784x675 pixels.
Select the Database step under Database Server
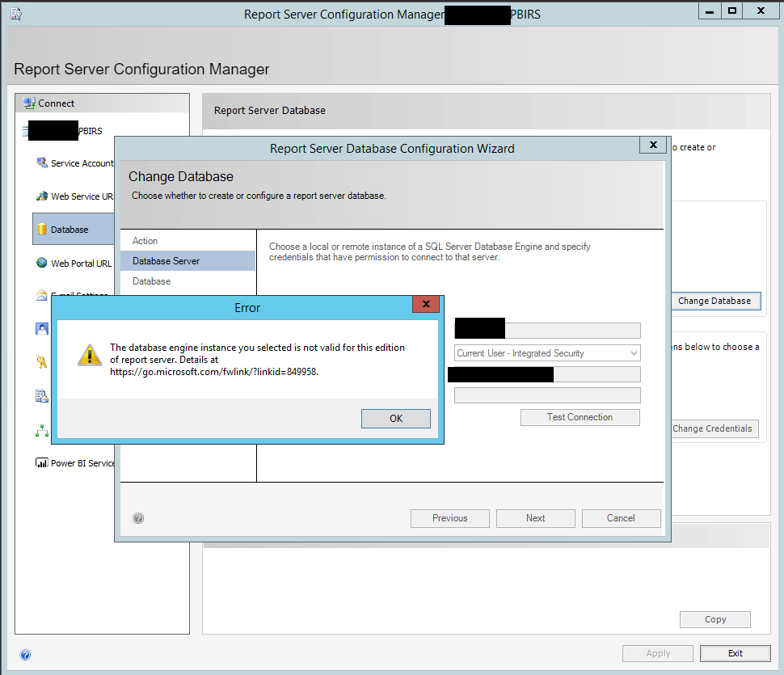[151, 281]
